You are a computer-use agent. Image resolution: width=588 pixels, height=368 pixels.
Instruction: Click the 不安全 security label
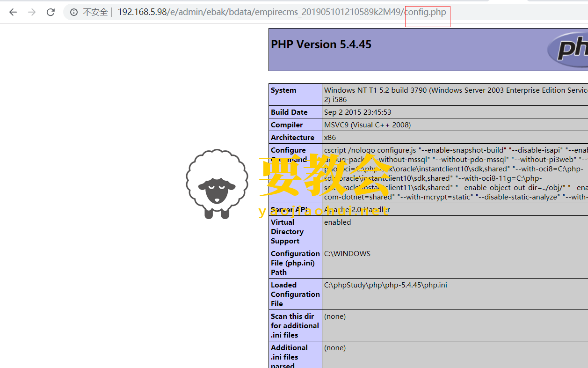pos(95,12)
